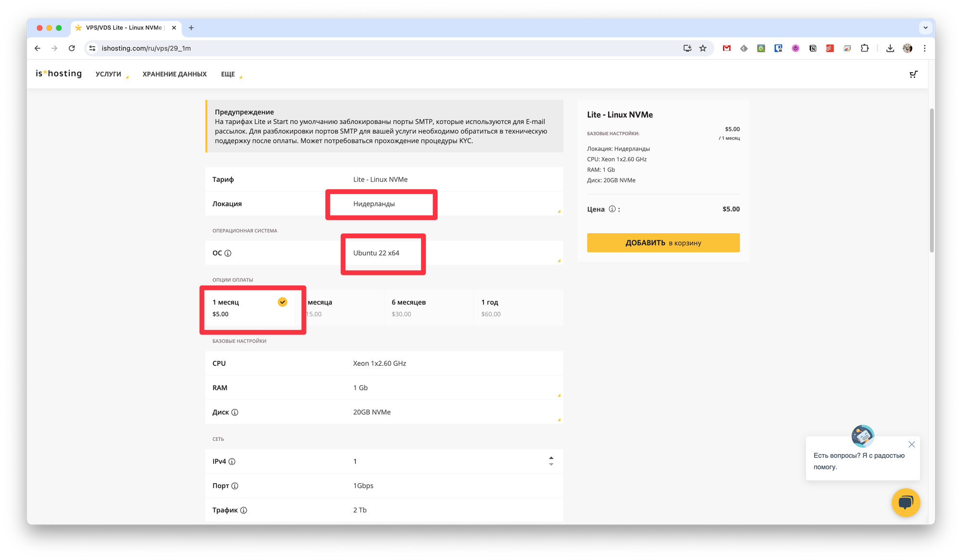Click the info icon next to Трафик
The width and height of the screenshot is (962, 560).
tap(243, 510)
